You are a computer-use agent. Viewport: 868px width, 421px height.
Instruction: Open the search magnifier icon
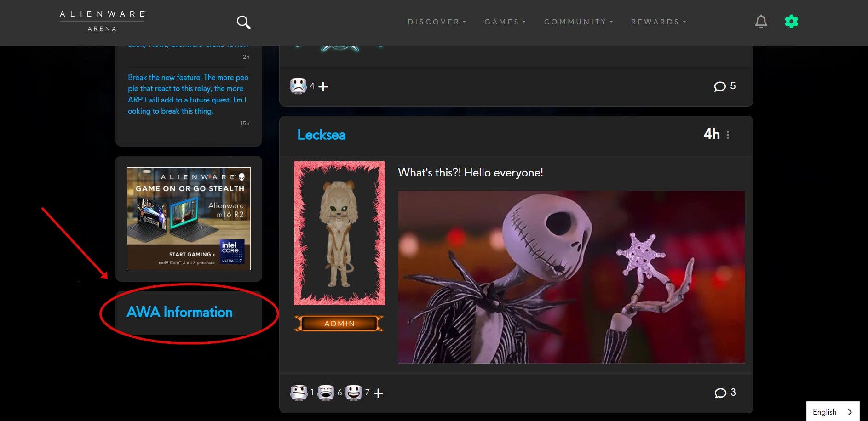tap(243, 22)
